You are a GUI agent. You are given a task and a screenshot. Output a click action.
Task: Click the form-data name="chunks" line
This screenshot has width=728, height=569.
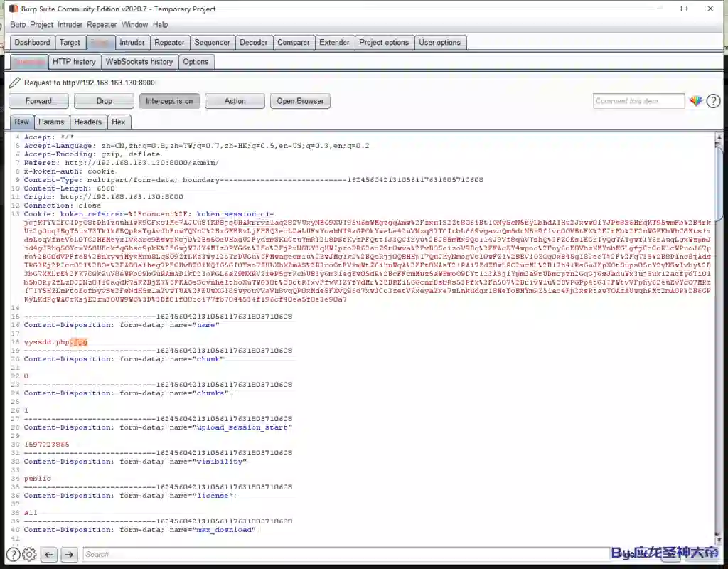[126, 393]
